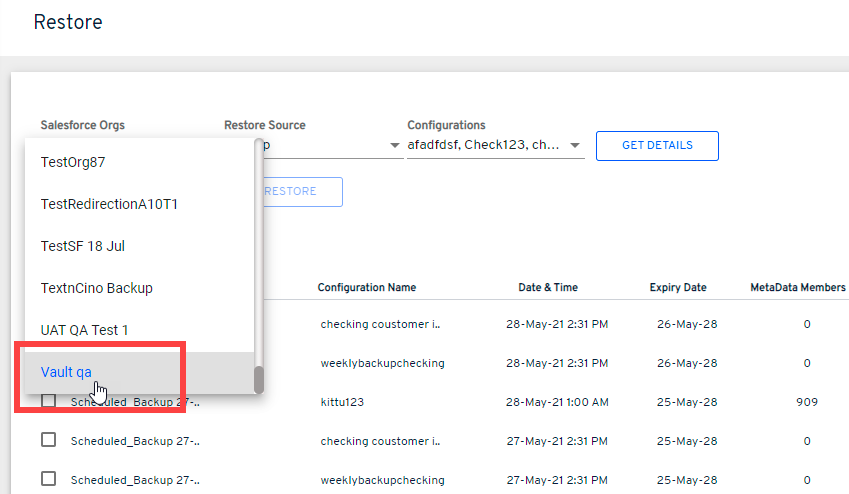849x494 pixels.
Task: Open the Configurations dropdown arrow
Action: click(x=575, y=146)
